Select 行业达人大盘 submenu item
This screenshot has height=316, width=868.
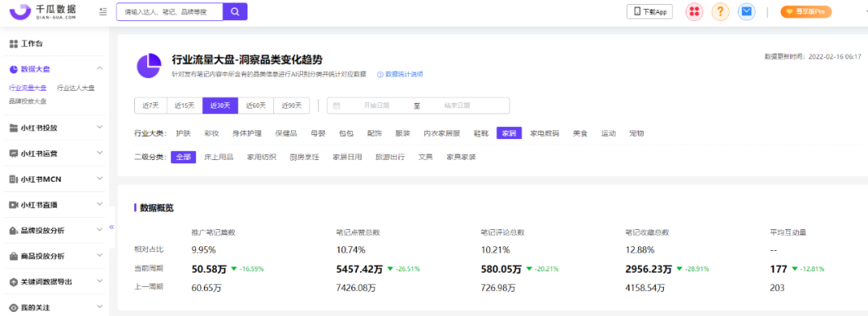tap(76, 88)
